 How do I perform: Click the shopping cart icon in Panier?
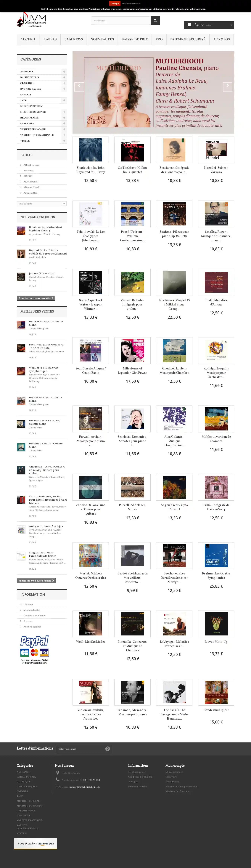point(189,25)
